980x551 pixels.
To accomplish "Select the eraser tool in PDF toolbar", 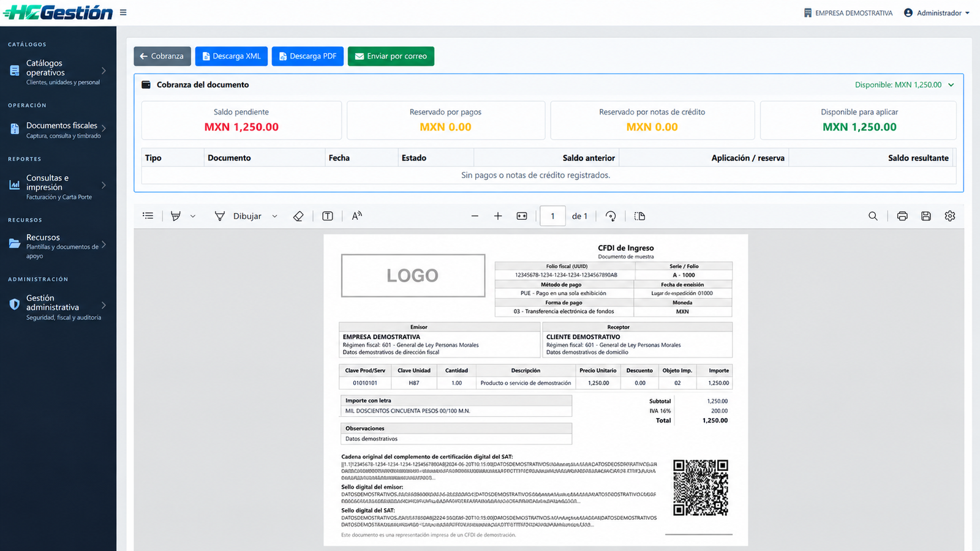I will click(298, 216).
